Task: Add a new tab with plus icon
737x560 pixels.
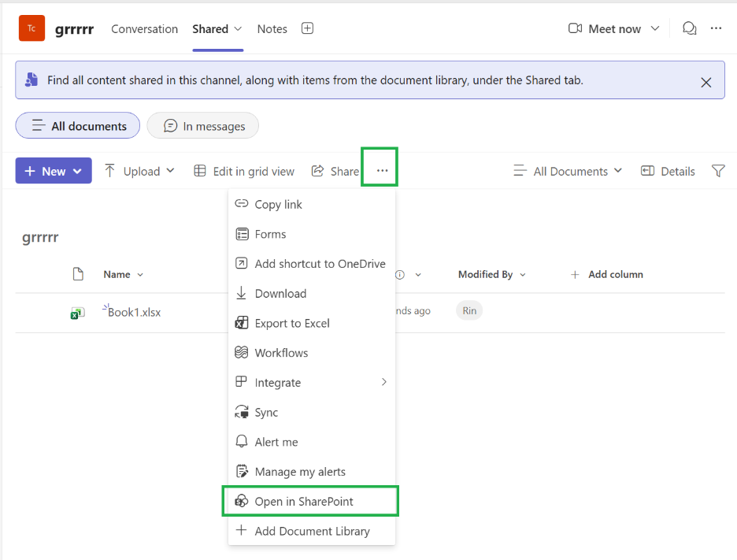Action: 307,28
